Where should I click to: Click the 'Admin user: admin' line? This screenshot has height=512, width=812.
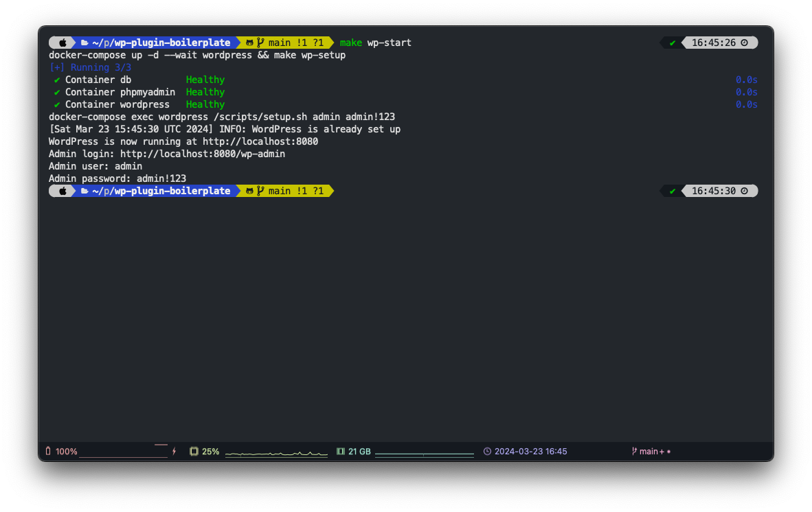[95, 167]
